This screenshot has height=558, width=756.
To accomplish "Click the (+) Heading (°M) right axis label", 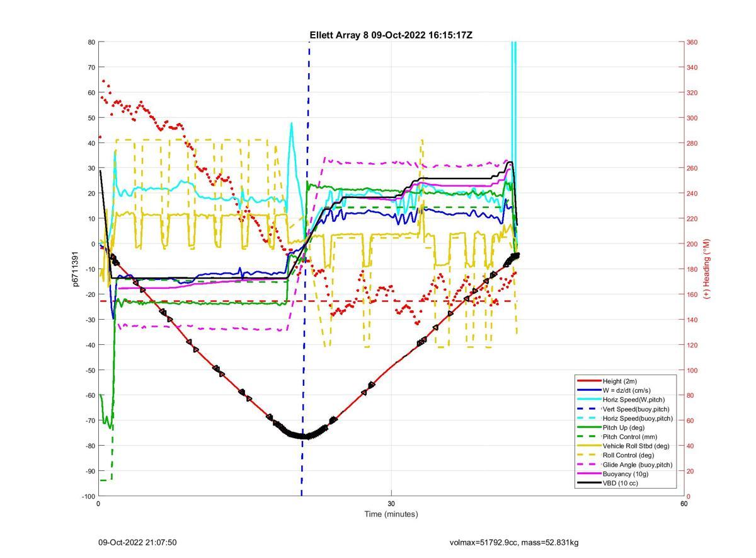I will point(707,269).
